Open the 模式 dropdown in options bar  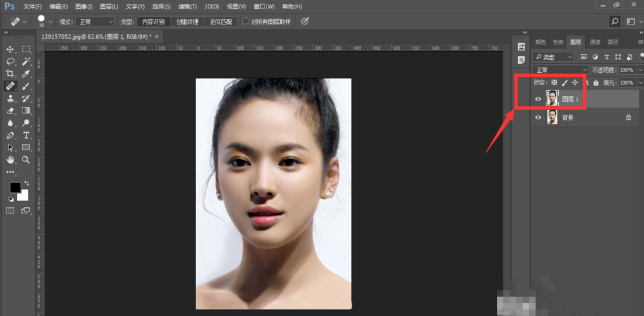click(95, 21)
